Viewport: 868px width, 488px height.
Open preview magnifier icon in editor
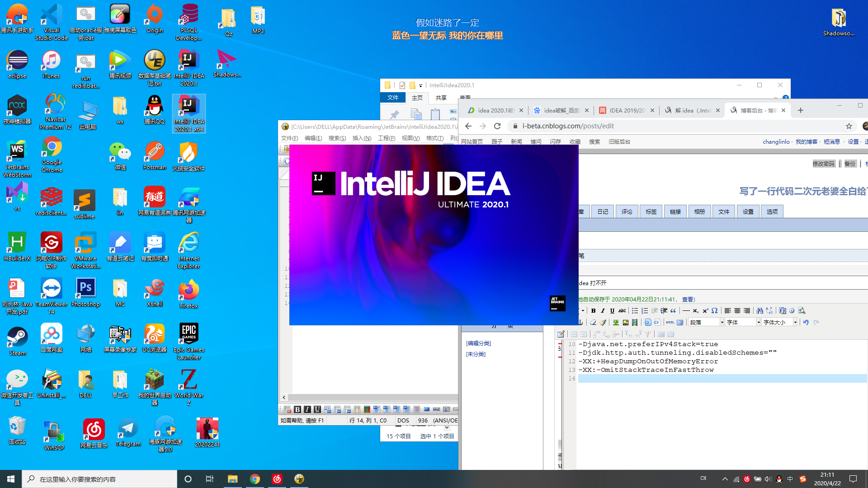click(802, 310)
